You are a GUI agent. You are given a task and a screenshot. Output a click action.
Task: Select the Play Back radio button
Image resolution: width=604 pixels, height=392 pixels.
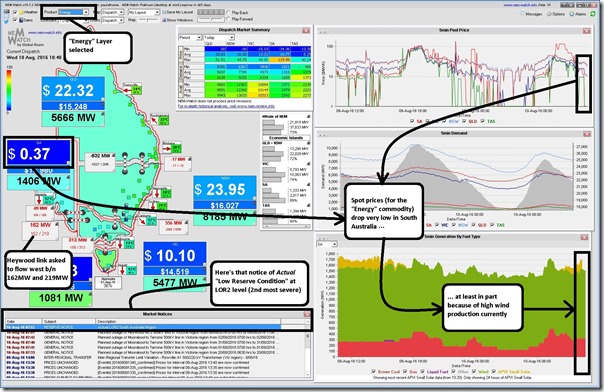coord(228,13)
